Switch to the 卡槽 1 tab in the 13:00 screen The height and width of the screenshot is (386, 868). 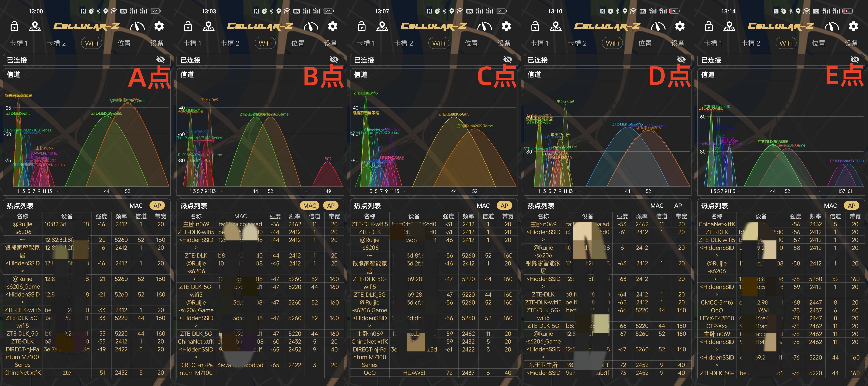[x=19, y=43]
